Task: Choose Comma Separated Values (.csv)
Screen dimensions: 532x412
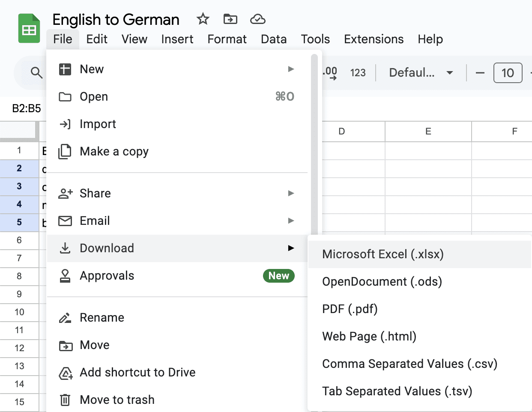Action: click(x=409, y=364)
